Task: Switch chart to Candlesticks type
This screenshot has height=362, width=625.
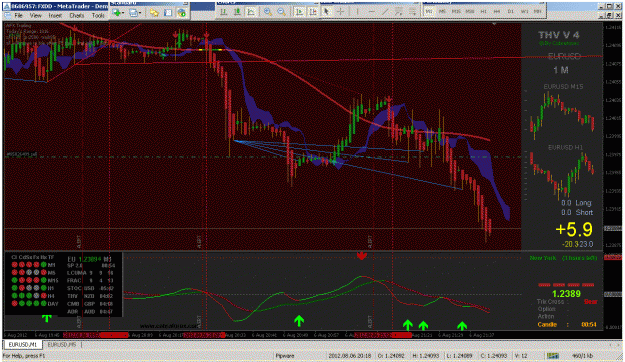Action: tap(237, 12)
